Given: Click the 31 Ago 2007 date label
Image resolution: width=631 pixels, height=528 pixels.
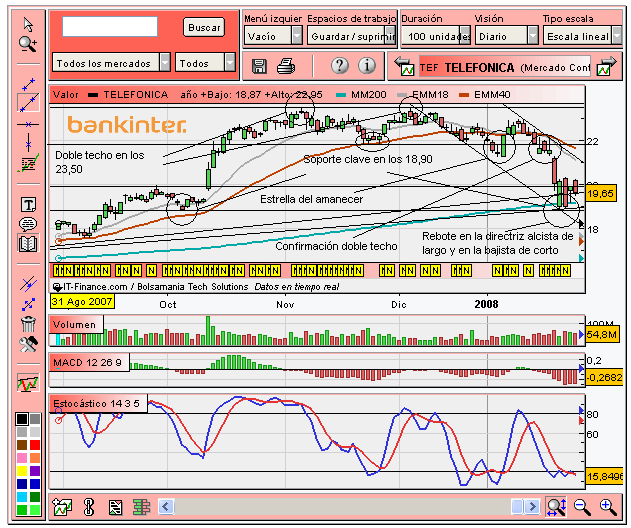Looking at the screenshot, I should coord(82,302).
